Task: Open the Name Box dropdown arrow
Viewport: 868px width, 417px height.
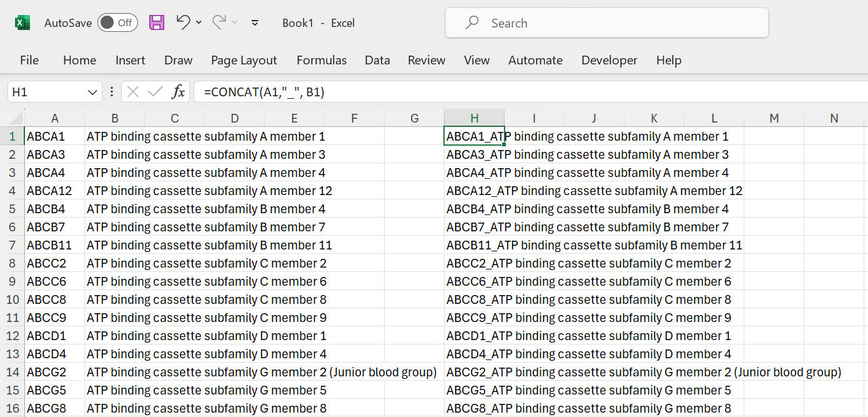Action: [93, 93]
